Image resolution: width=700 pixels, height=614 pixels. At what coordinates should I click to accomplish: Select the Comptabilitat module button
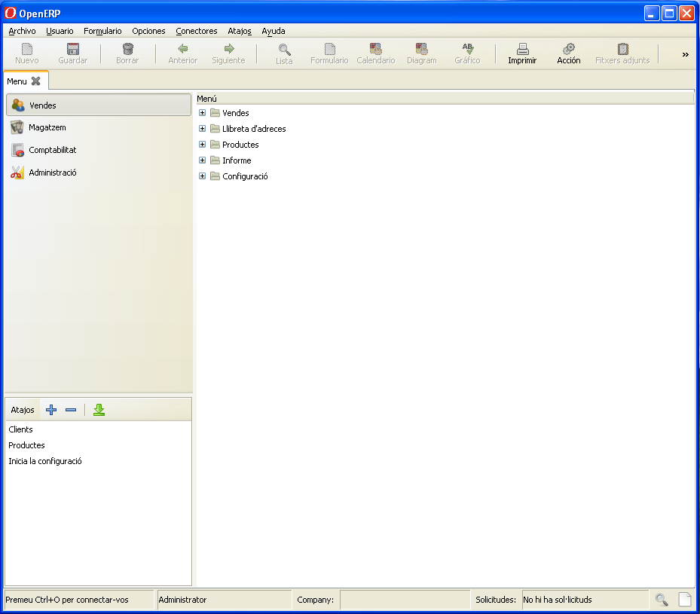(52, 150)
